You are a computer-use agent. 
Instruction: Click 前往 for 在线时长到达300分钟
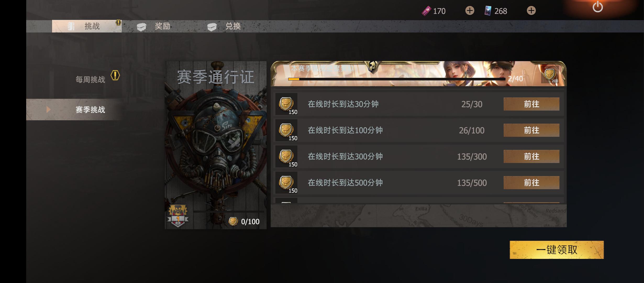[531, 156]
